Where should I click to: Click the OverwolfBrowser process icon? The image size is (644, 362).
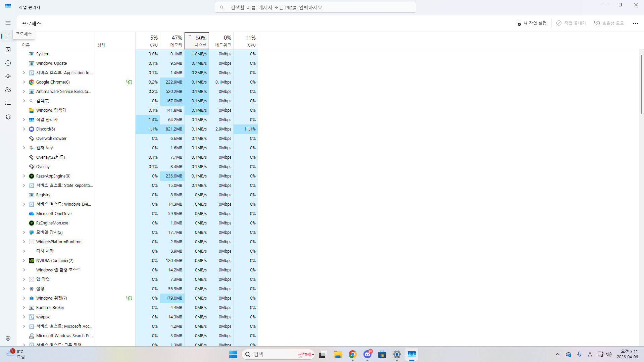pos(32,139)
